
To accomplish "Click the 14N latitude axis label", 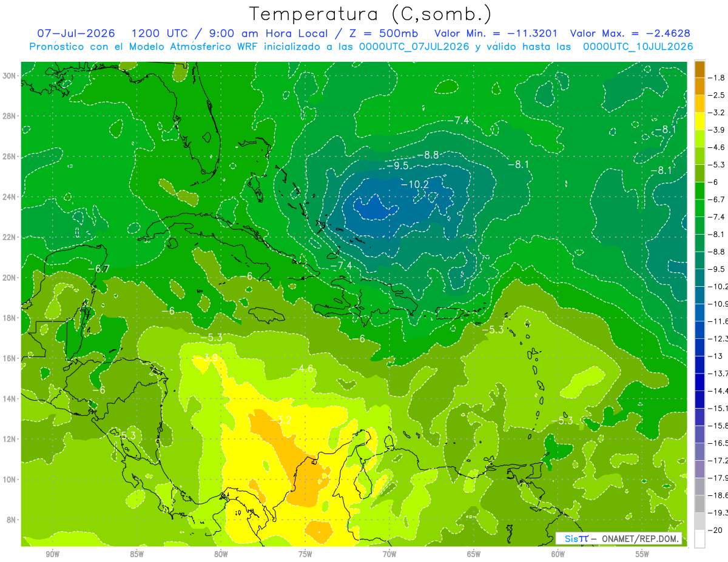I will pyautogui.click(x=10, y=399).
